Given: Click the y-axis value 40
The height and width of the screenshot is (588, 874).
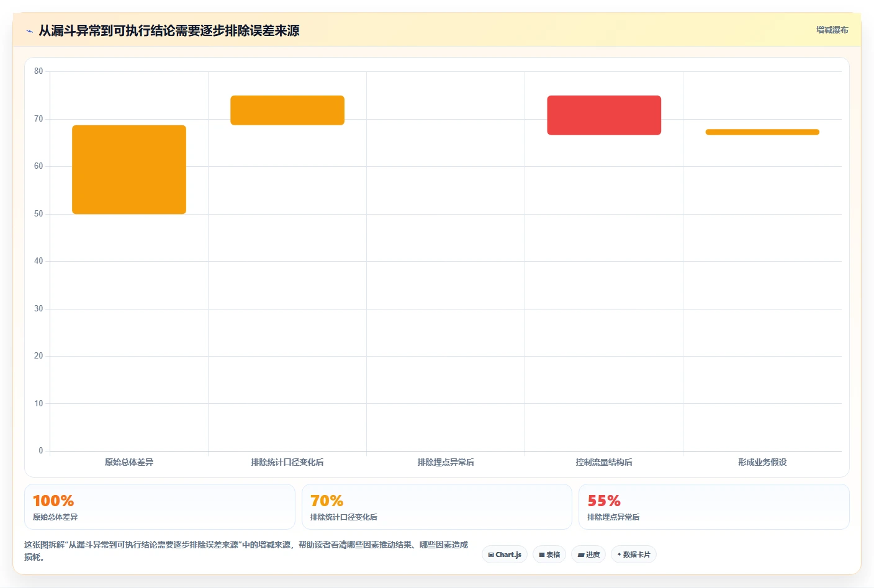Looking at the screenshot, I should [38, 261].
